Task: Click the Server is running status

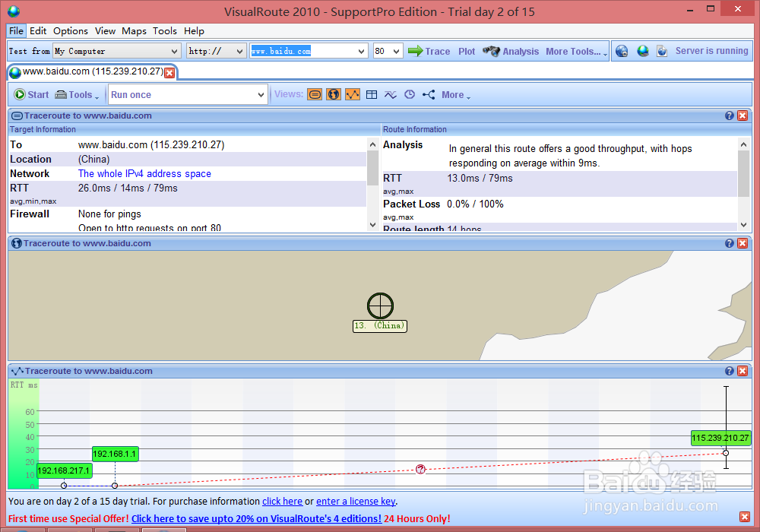Action: pyautogui.click(x=711, y=51)
